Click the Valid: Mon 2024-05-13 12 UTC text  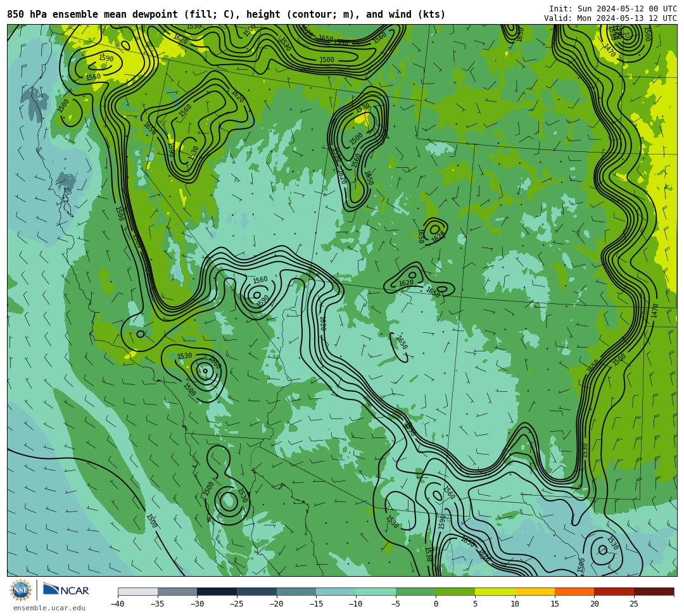pos(611,18)
